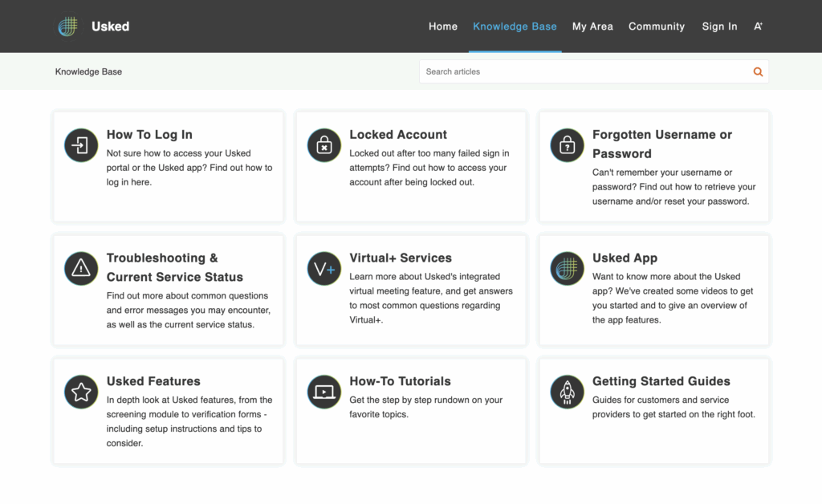Open the Community page
Image resolution: width=822 pixels, height=504 pixels.
(657, 26)
